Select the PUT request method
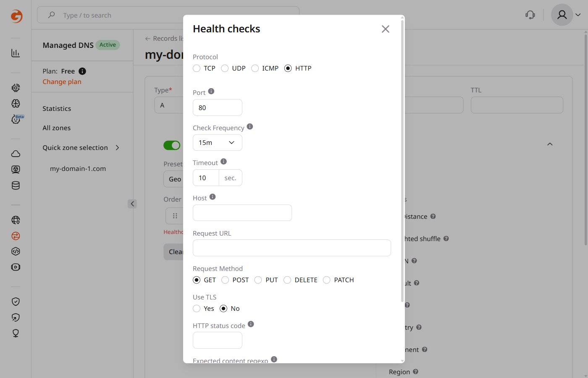This screenshot has width=588, height=378. [258, 280]
